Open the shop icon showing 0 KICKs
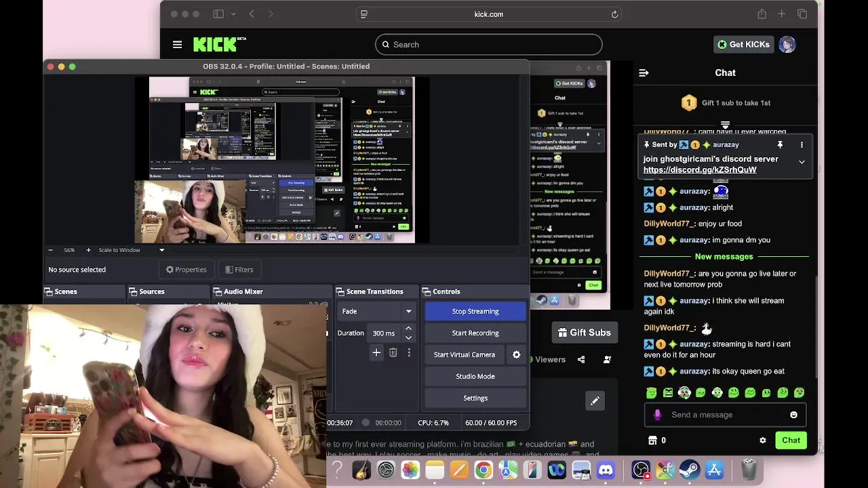This screenshot has width=868, height=488. (x=652, y=441)
